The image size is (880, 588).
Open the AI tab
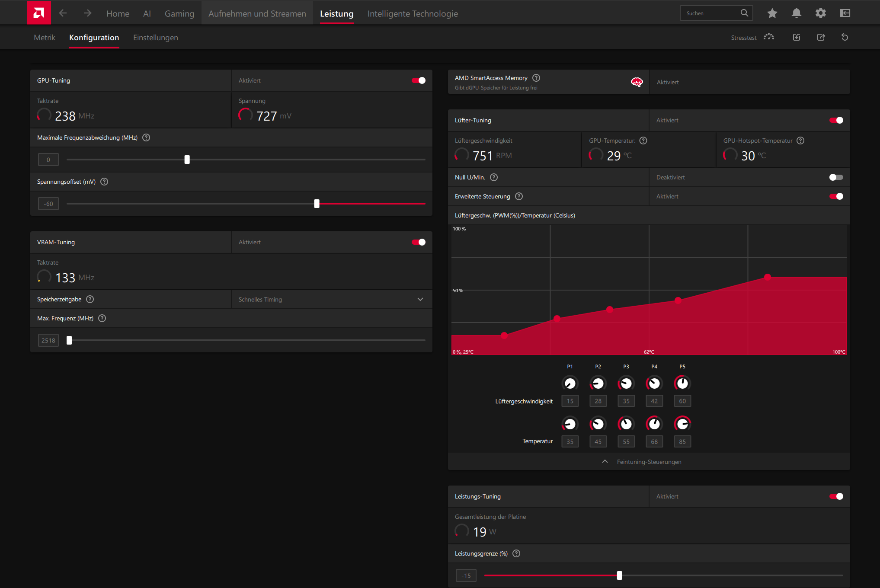click(x=147, y=13)
